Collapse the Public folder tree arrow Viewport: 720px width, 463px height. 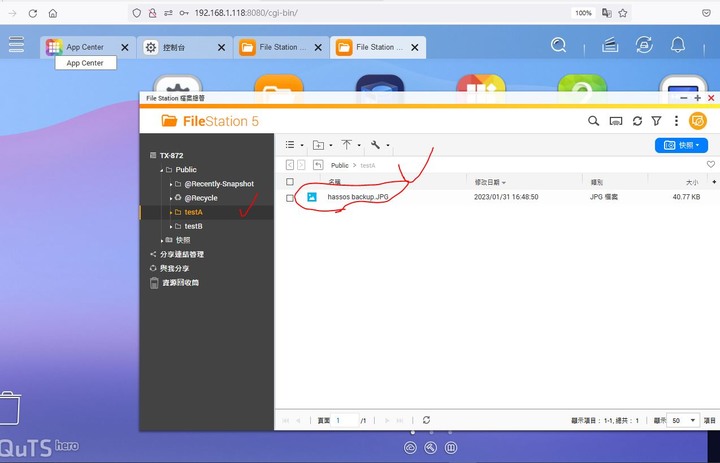[162, 170]
